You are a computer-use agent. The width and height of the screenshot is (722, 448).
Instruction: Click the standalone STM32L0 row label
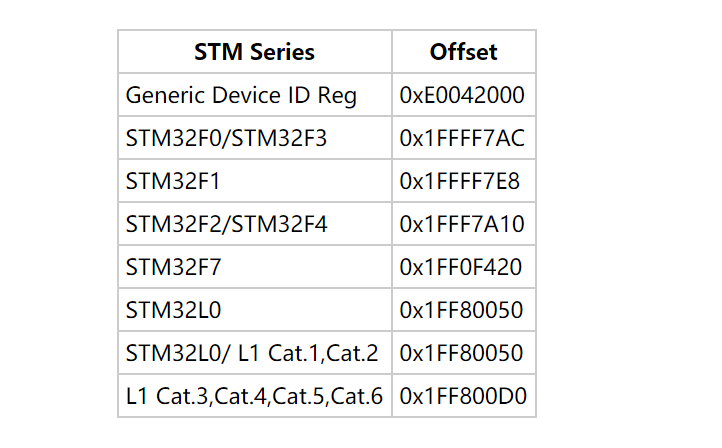click(x=173, y=310)
